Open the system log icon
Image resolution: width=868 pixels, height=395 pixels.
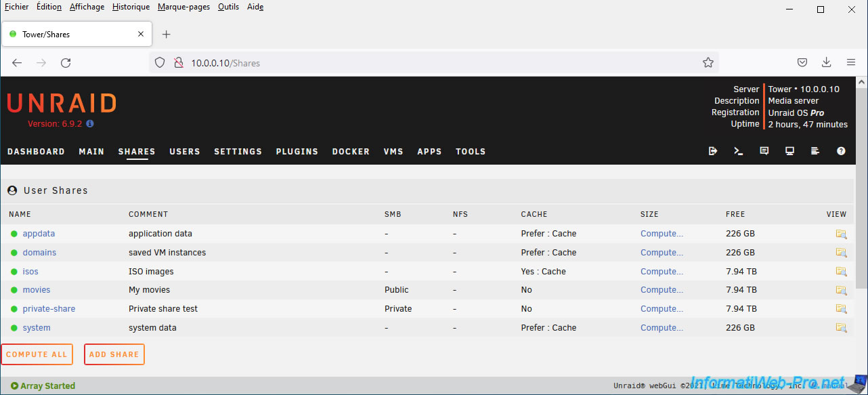coord(815,151)
